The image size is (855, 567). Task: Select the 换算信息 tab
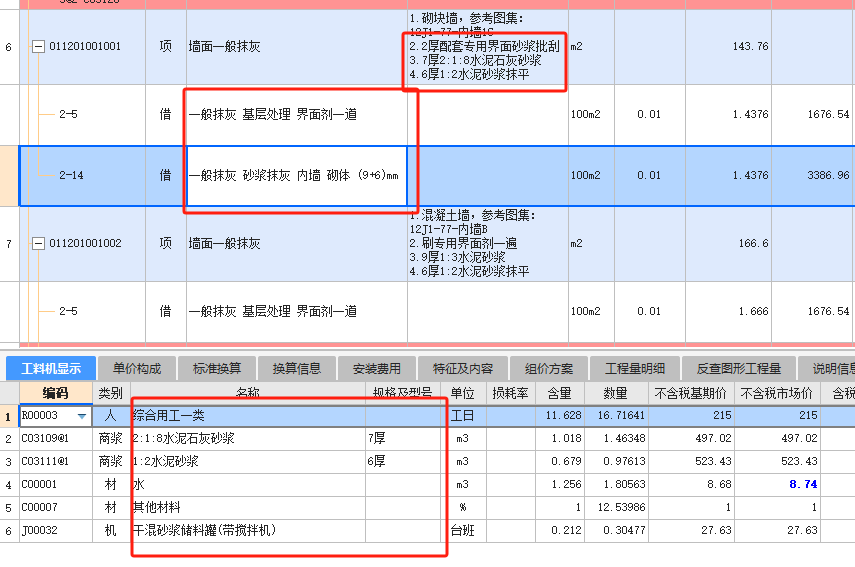coord(297,369)
